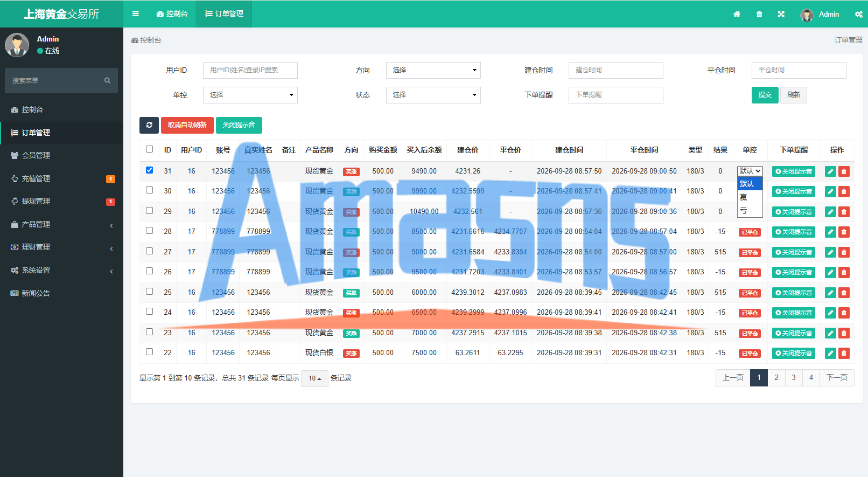Check the checkbox for order ID 28

click(x=149, y=230)
